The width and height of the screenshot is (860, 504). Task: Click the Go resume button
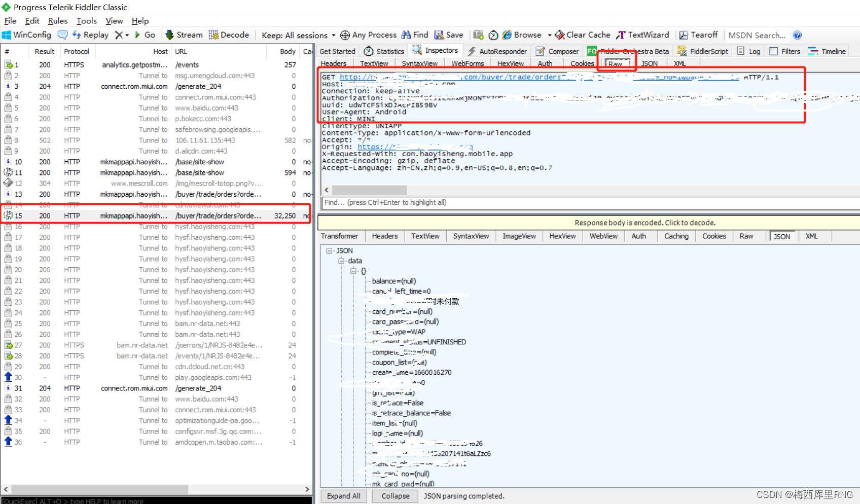[145, 35]
